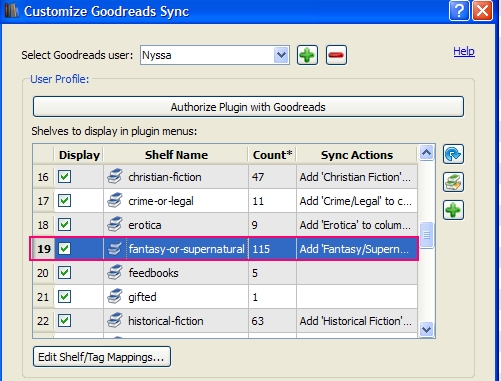The width and height of the screenshot is (501, 381).
Task: Open Edit Shelf/Tag Mappings dialog
Action: click(x=102, y=357)
